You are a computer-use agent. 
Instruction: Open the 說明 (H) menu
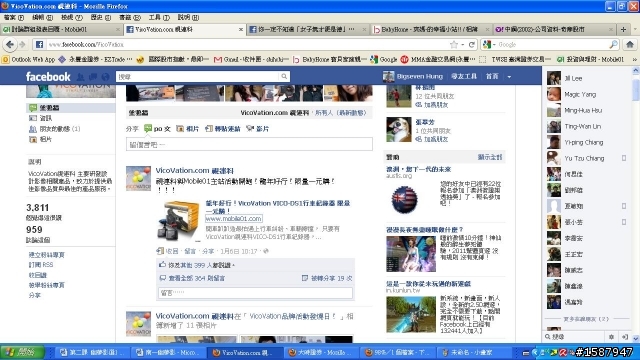pos(188,18)
